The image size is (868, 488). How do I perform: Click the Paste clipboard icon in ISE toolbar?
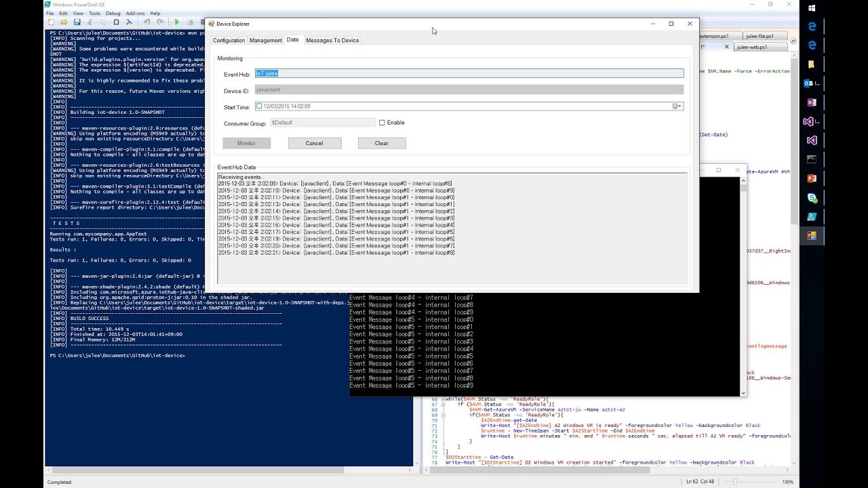pyautogui.click(x=116, y=22)
